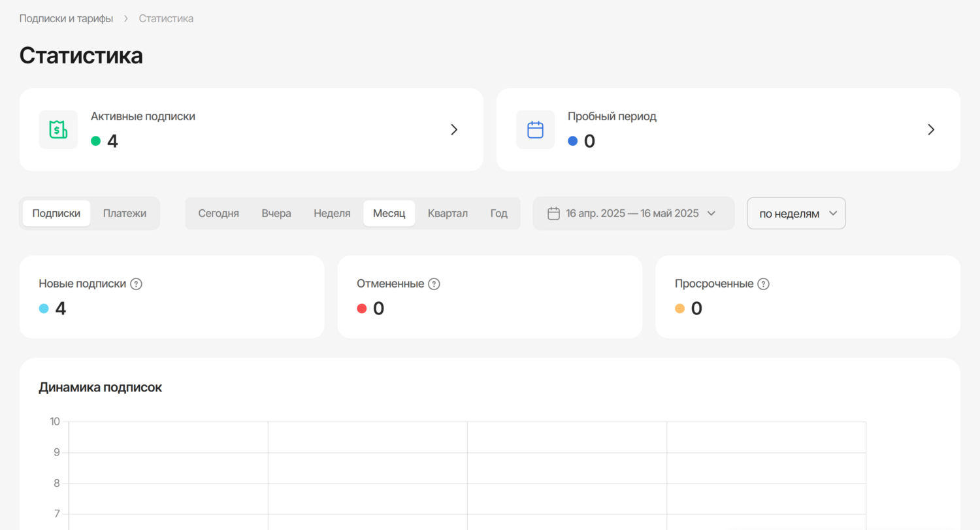The image size is (980, 530).
Task: Select the Квартал period
Action: click(448, 213)
